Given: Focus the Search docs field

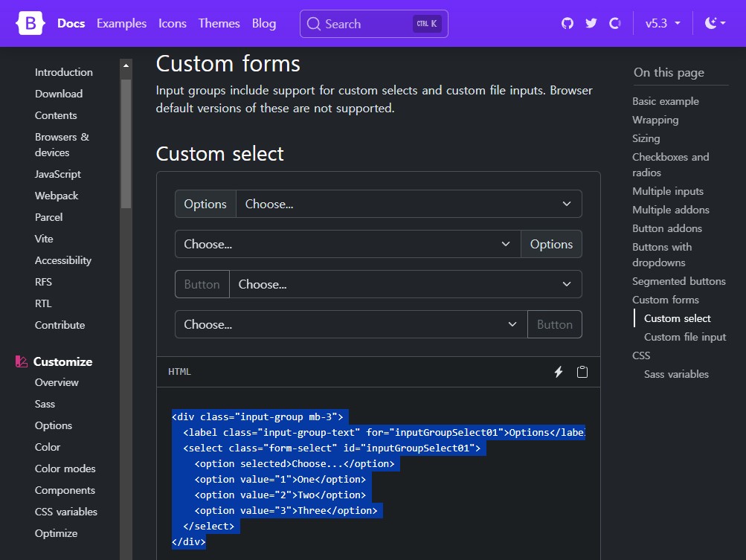Looking at the screenshot, I should (x=364, y=24).
